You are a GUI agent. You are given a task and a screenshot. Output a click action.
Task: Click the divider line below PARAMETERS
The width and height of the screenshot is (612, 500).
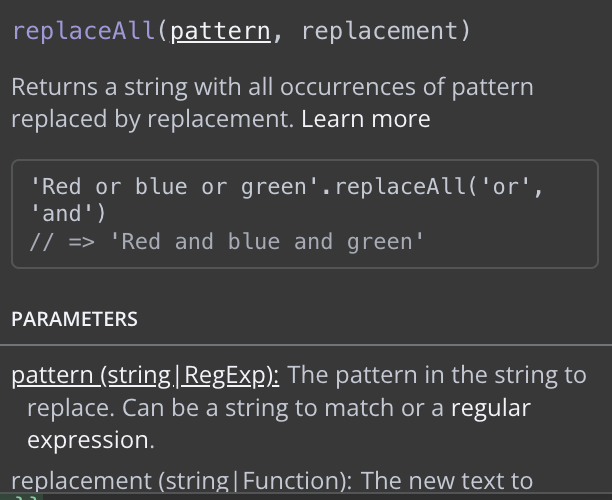click(x=306, y=345)
